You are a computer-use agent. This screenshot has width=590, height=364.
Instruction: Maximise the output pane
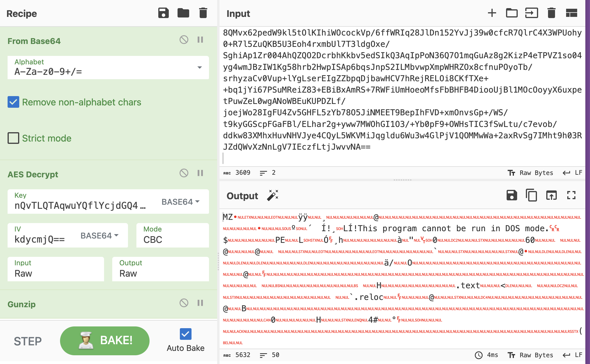(571, 195)
